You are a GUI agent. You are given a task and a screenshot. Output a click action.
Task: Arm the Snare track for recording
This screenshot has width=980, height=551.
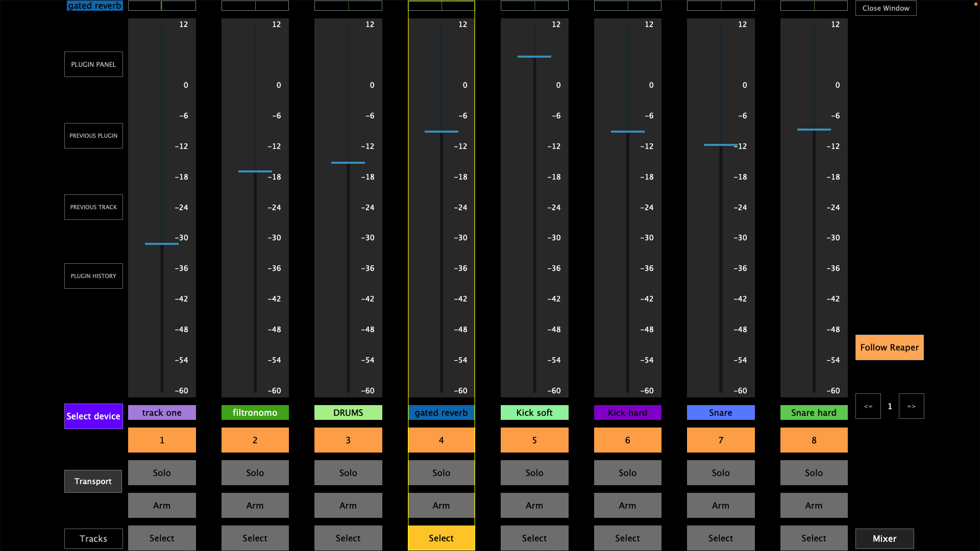point(720,505)
